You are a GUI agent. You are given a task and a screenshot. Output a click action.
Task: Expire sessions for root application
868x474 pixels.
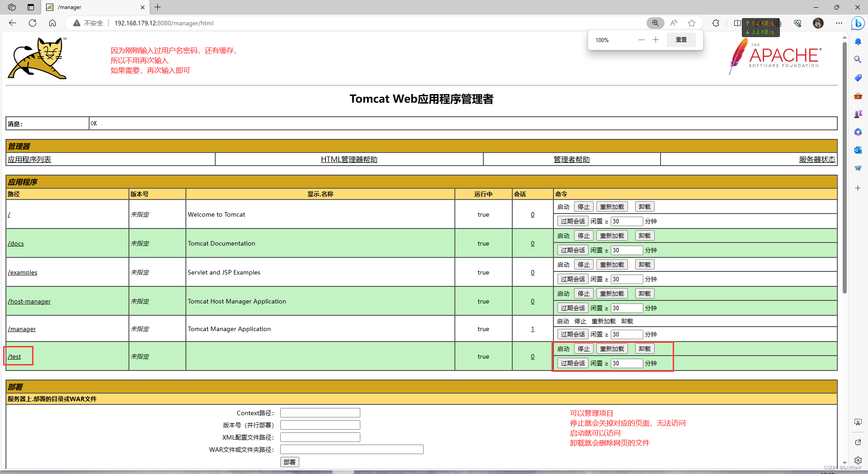click(573, 221)
